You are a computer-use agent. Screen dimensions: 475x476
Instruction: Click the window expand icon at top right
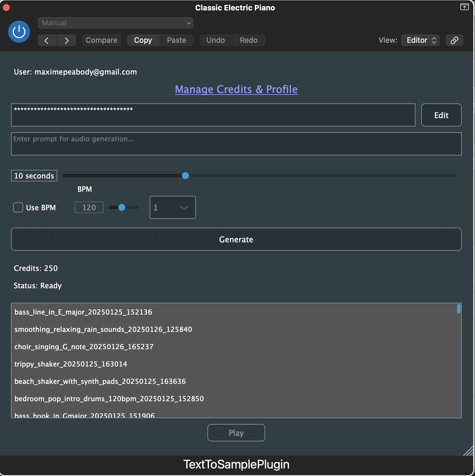click(464, 7)
